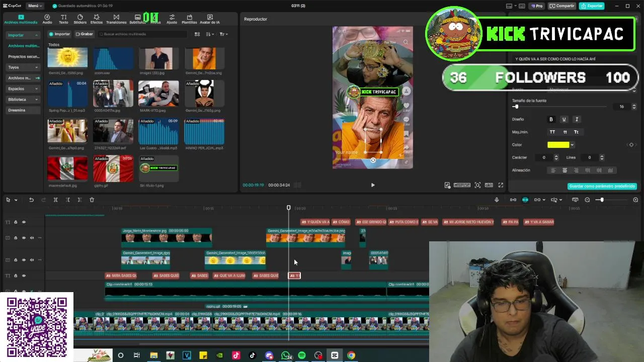
Task: Align text to the right
Action: coord(576,170)
